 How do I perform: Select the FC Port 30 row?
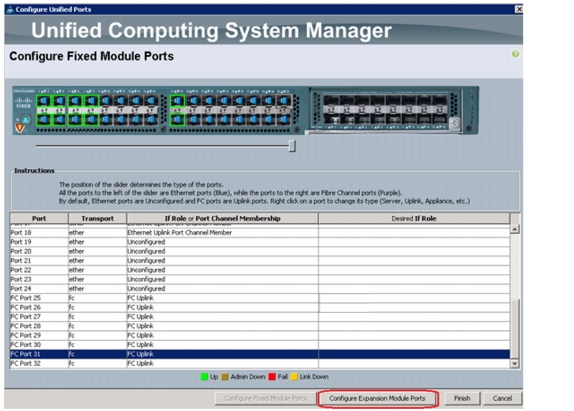click(x=260, y=344)
